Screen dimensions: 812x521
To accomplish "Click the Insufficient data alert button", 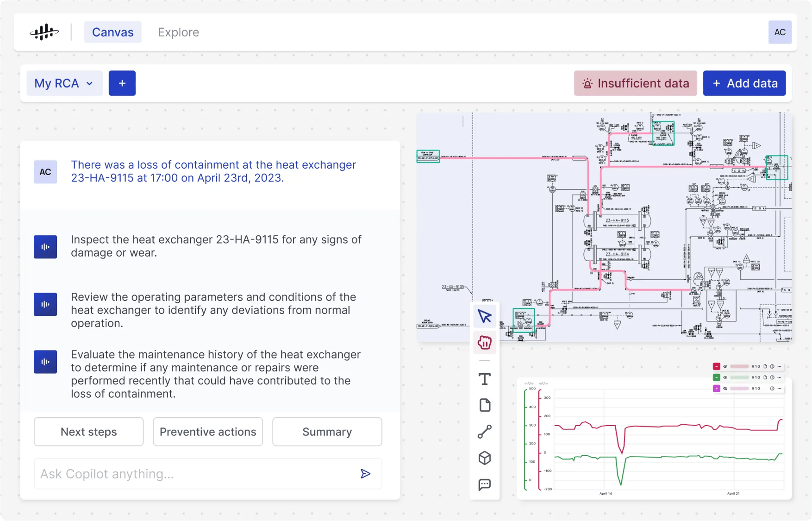I will (x=635, y=83).
